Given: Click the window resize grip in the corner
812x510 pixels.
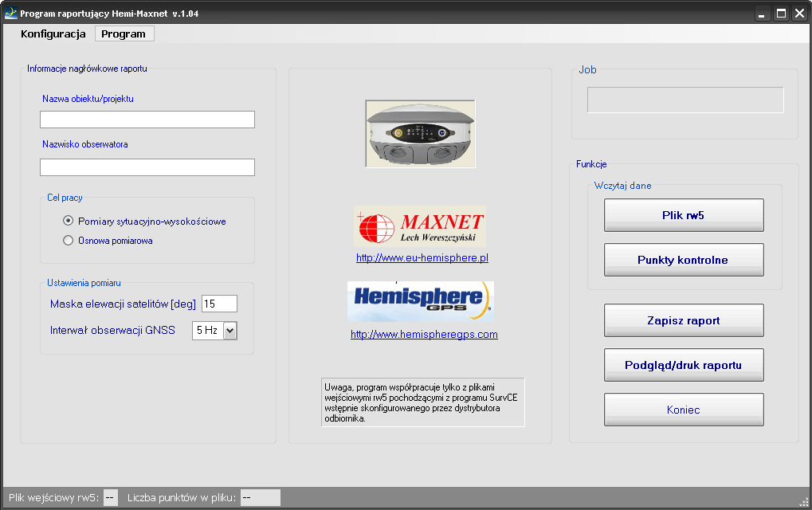Looking at the screenshot, I should point(804,502).
